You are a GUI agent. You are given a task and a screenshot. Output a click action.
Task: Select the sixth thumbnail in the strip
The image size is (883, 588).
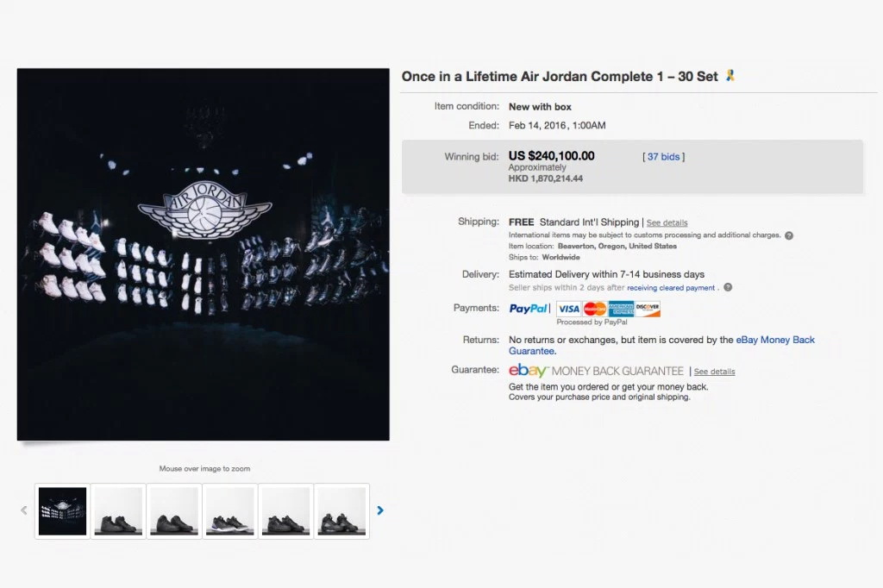[x=341, y=511]
